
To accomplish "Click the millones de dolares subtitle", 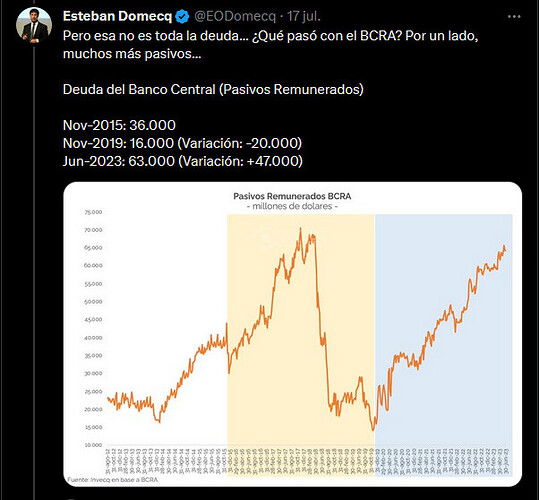I will (x=292, y=206).
